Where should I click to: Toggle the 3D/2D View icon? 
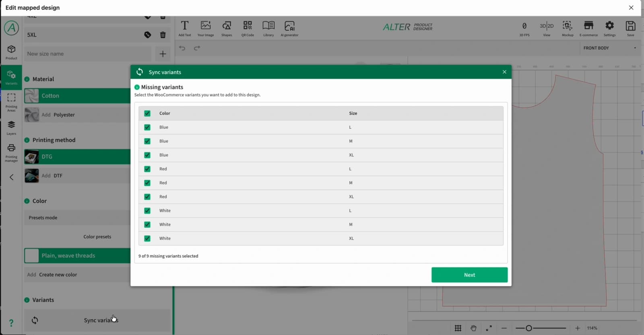[547, 28]
